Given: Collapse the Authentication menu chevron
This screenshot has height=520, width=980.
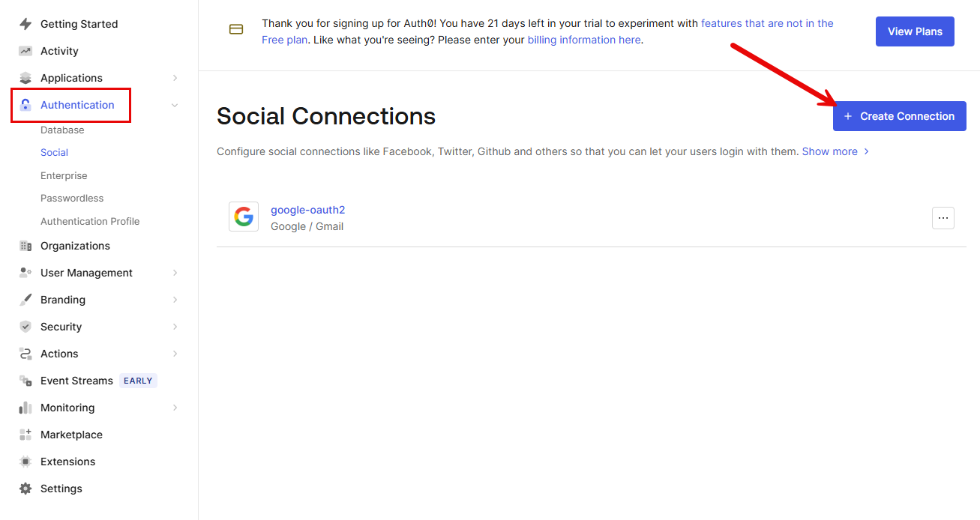Looking at the screenshot, I should (175, 106).
